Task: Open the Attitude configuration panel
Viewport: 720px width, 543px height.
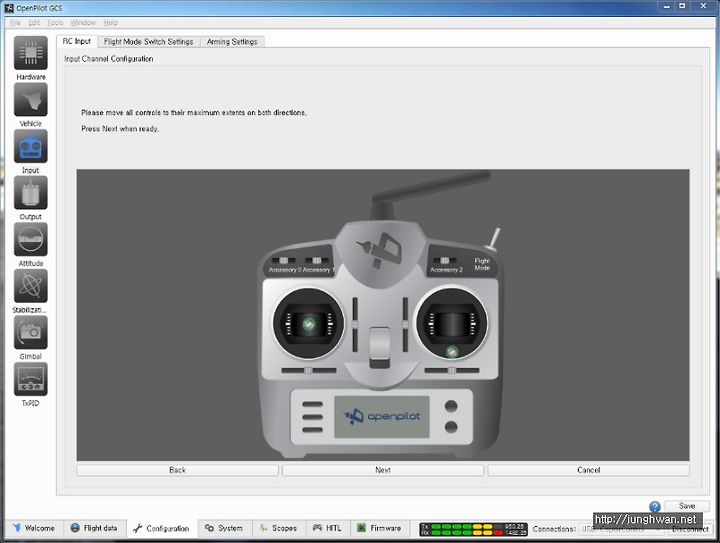Action: [30, 239]
